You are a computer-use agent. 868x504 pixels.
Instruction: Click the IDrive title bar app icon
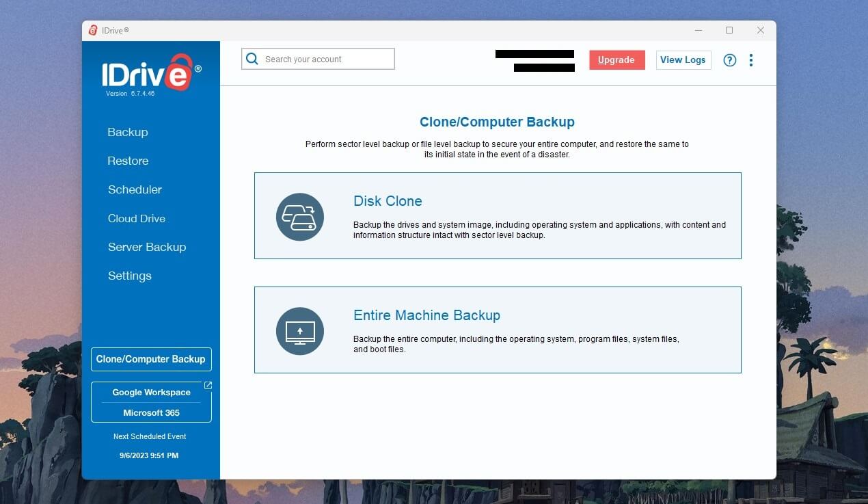pyautogui.click(x=94, y=30)
